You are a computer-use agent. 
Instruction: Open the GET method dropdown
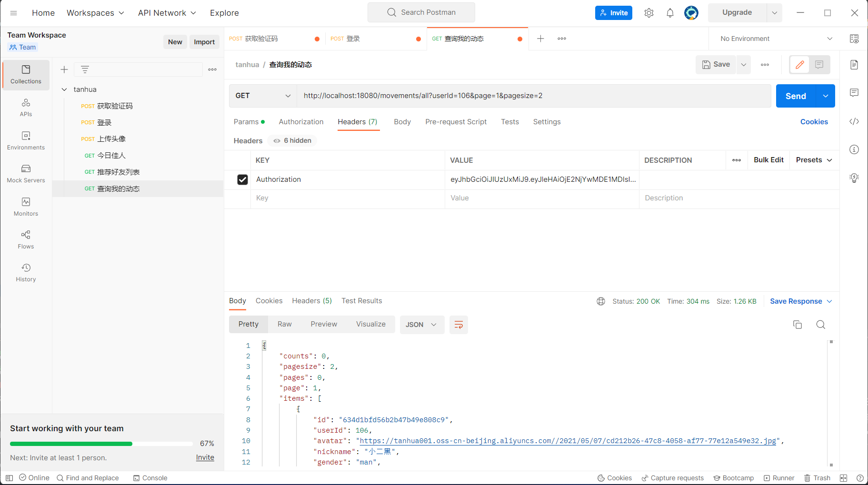(x=263, y=96)
